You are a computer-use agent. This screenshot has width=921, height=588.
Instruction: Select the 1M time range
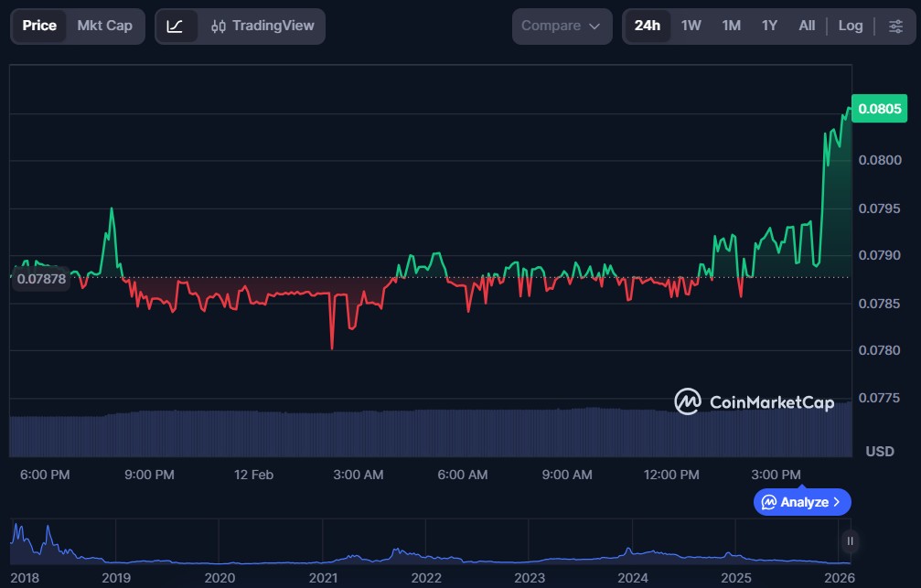click(731, 26)
